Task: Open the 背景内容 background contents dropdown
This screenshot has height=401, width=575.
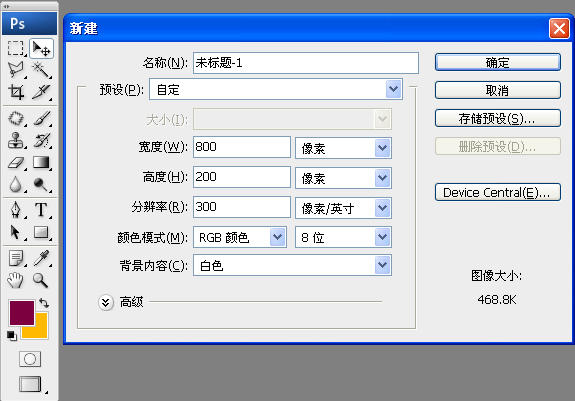Action: (x=292, y=265)
